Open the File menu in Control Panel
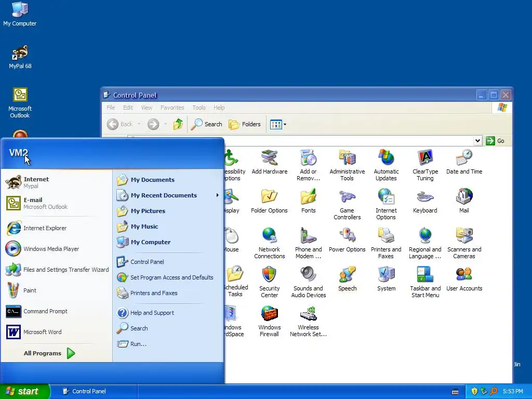Image resolution: width=532 pixels, height=399 pixels. [x=111, y=108]
